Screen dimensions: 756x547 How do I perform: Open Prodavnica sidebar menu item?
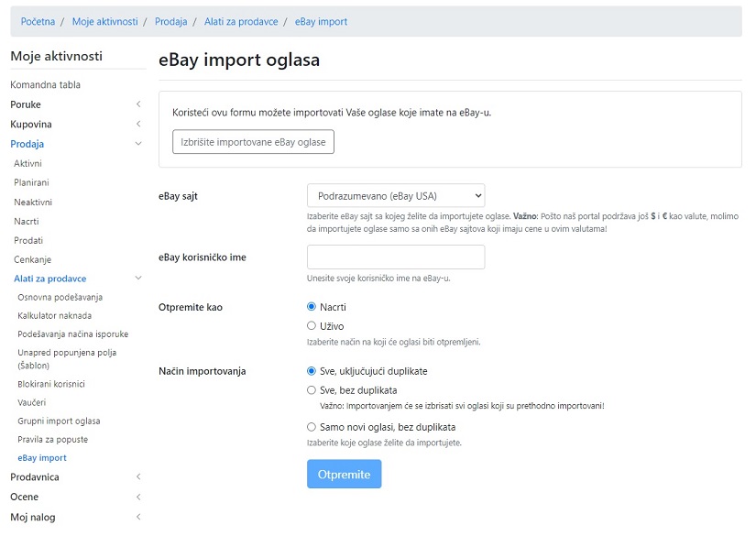tap(35, 477)
